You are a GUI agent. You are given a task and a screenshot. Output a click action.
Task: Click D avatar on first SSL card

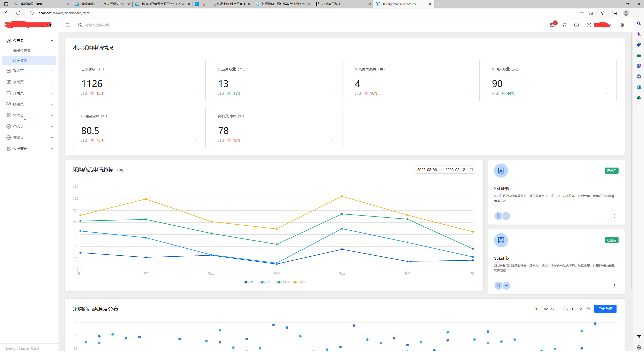click(x=498, y=216)
